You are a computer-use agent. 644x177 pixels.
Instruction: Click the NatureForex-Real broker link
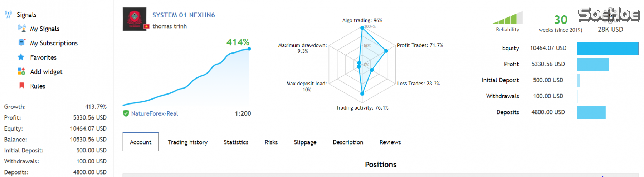155,113
